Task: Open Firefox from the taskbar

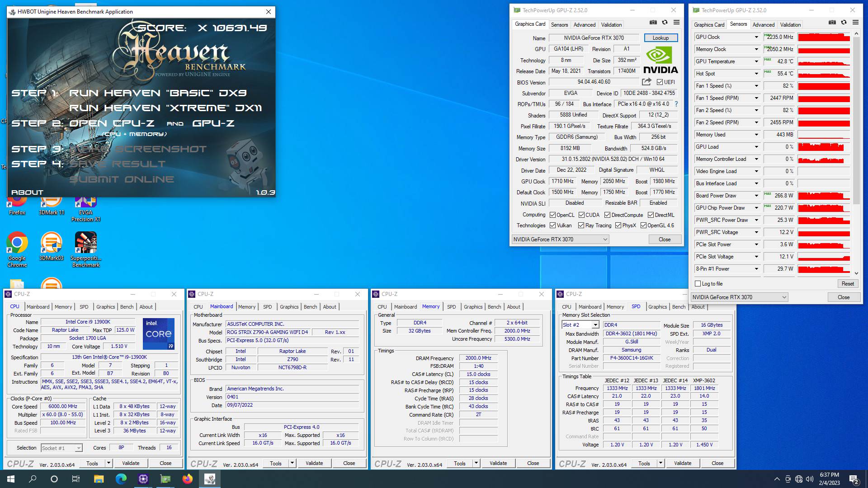Action: point(187,479)
